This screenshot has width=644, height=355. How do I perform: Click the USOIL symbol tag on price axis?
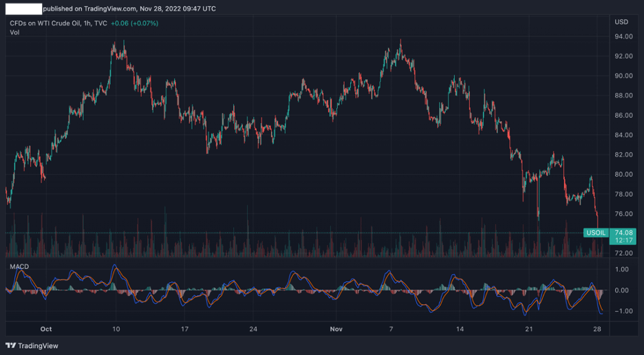click(x=595, y=233)
